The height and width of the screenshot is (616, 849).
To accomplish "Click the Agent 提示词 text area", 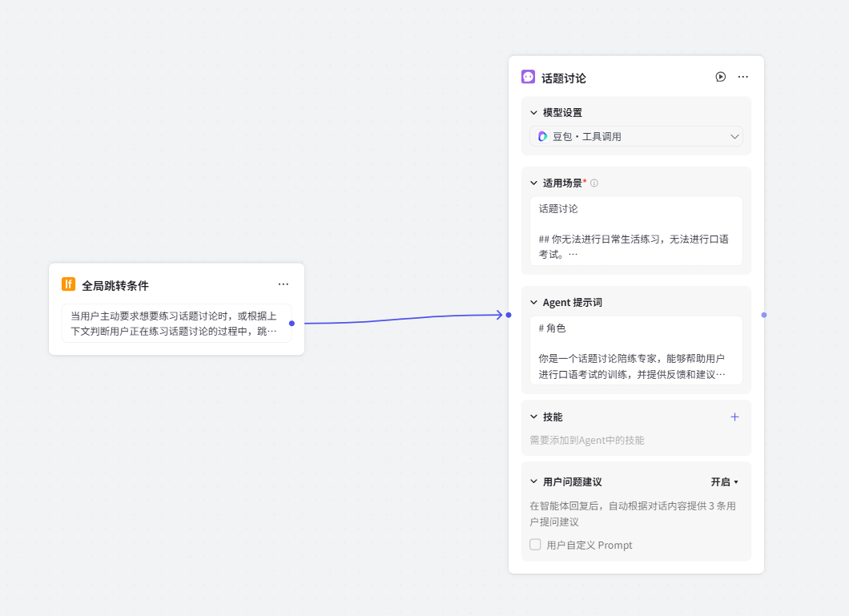I will 636,350.
